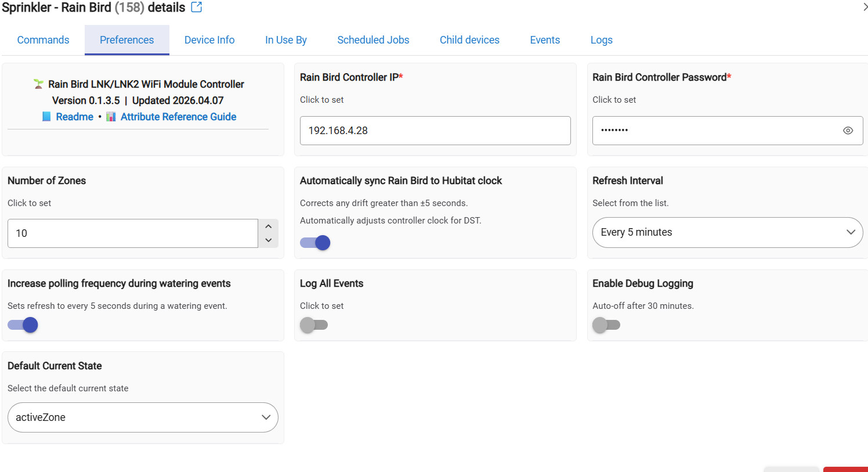The height and width of the screenshot is (472, 868).
Task: Click the Rain Bird seedling icon
Action: click(38, 84)
